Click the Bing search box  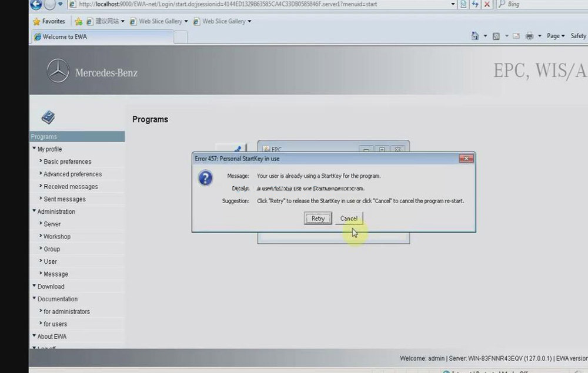click(542, 4)
